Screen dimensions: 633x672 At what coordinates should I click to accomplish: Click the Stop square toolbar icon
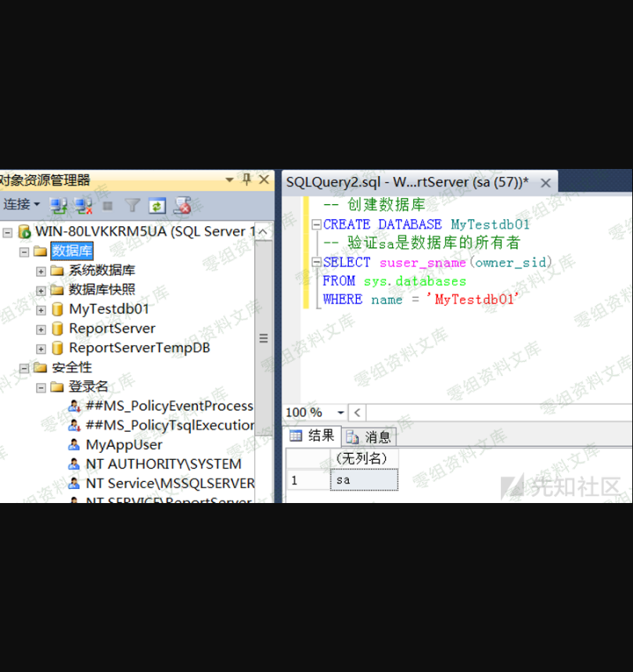click(108, 206)
